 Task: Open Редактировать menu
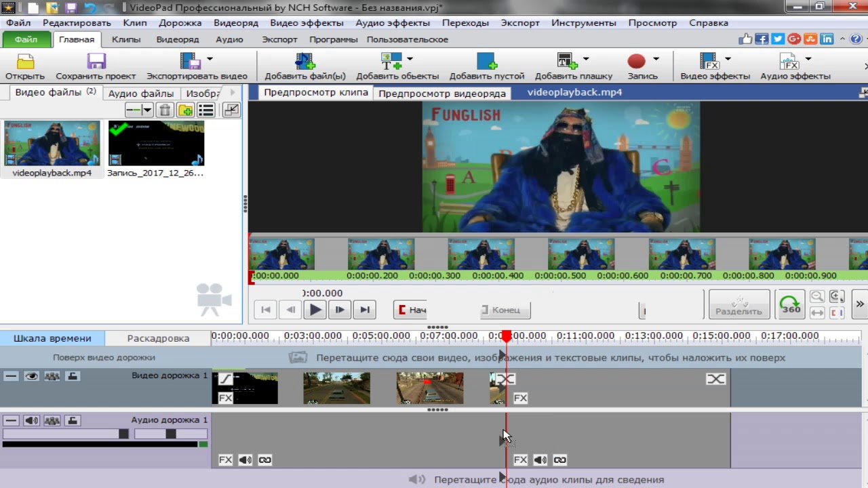click(77, 22)
